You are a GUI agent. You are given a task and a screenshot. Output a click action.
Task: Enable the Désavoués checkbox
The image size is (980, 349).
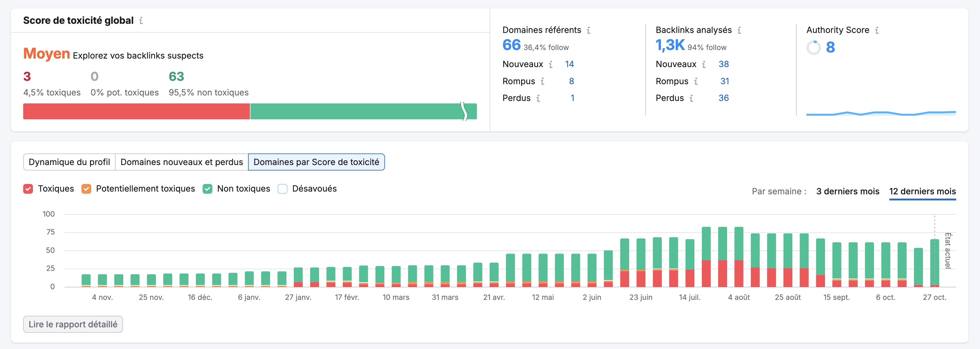(282, 189)
